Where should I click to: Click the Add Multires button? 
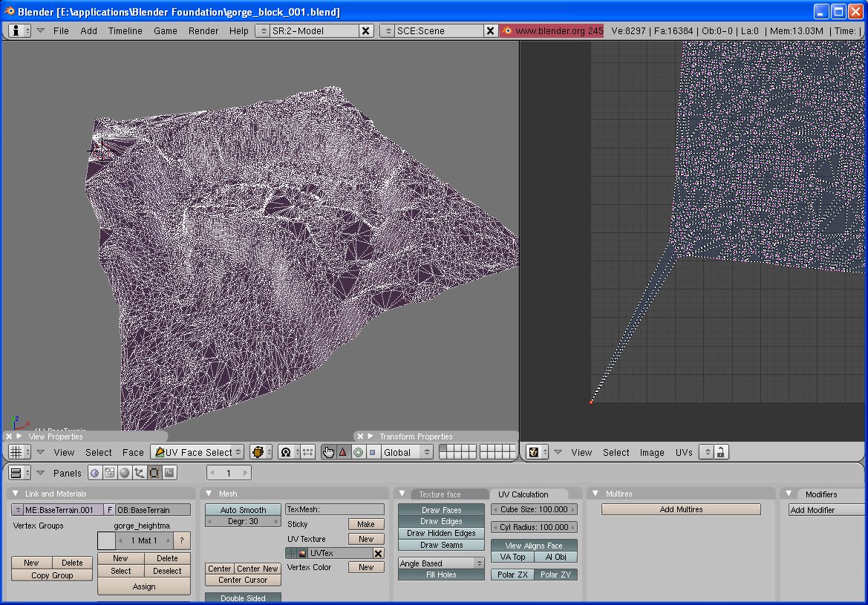click(681, 509)
